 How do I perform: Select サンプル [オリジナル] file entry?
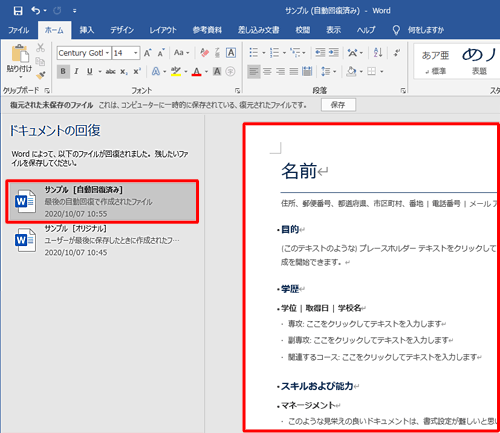pyautogui.click(x=102, y=240)
